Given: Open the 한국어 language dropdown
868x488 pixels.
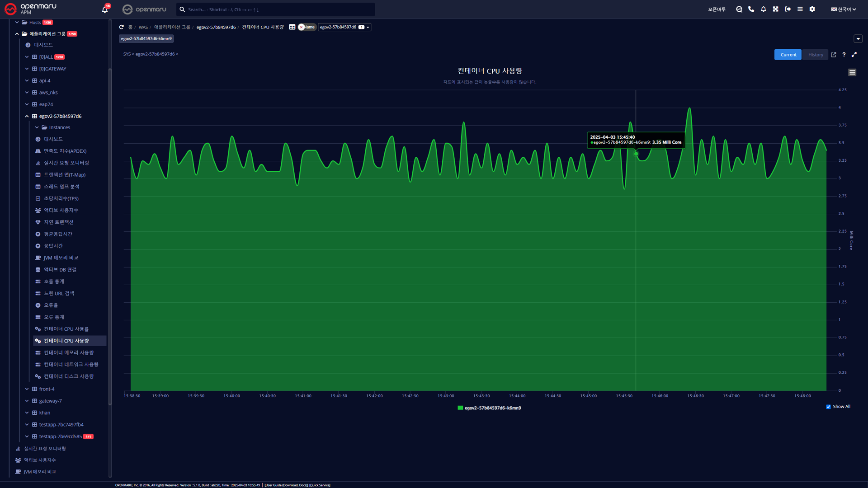Looking at the screenshot, I should point(843,9).
